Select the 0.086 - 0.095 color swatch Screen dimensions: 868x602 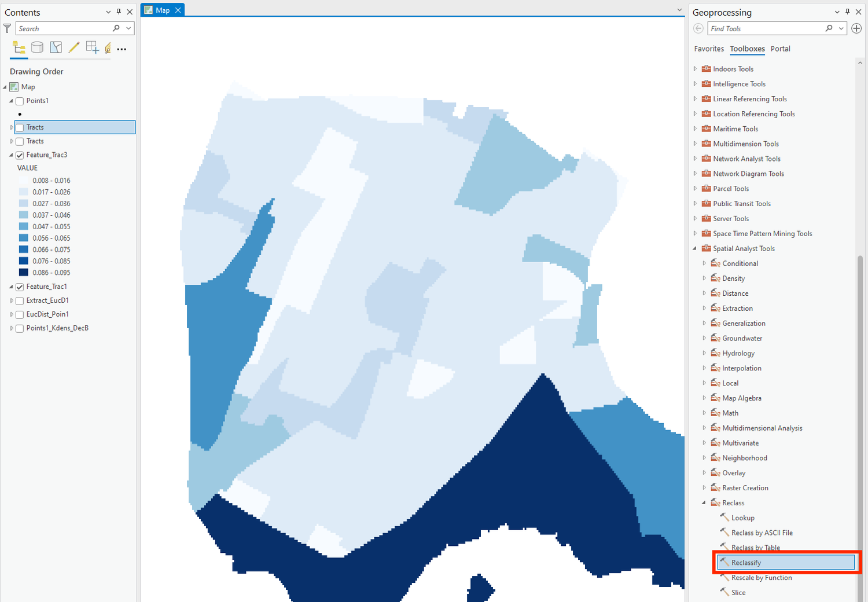point(23,272)
